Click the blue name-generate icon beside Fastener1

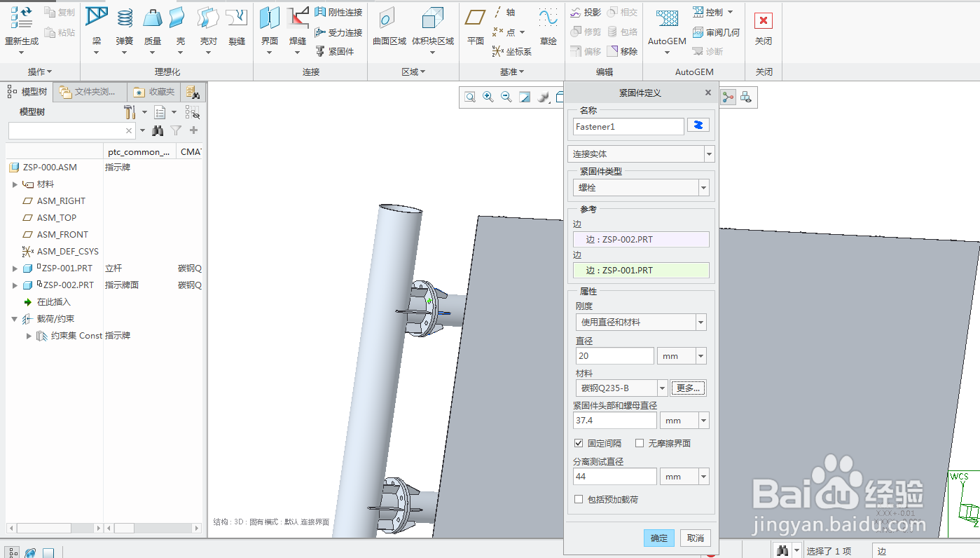point(698,125)
